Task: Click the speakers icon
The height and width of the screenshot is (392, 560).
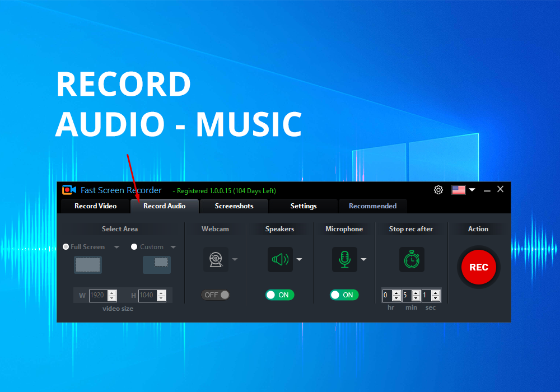Action: (x=281, y=259)
